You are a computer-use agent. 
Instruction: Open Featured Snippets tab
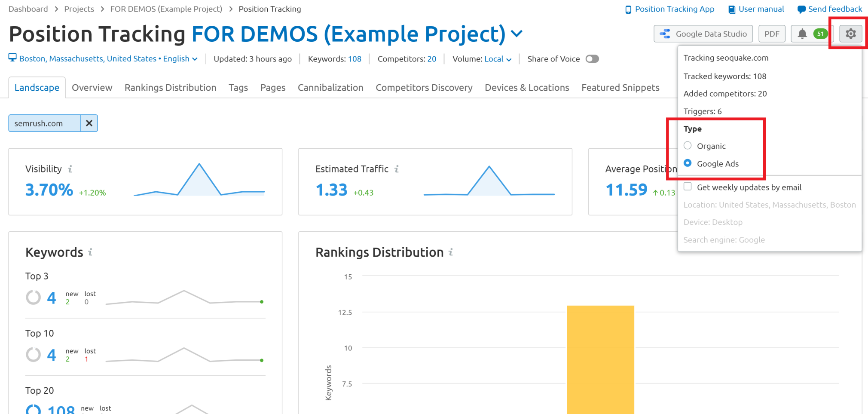620,88
